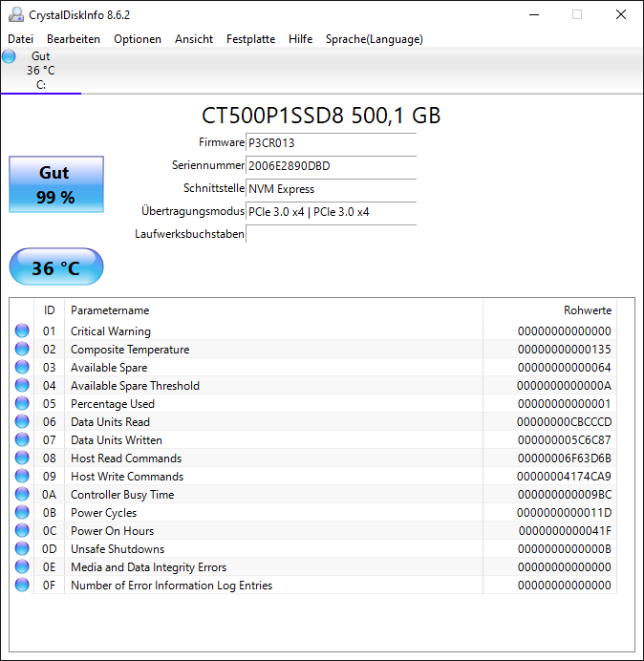Select the Host Read Commands parameter name
Viewport: 644px width, 661px height.
pos(126,458)
